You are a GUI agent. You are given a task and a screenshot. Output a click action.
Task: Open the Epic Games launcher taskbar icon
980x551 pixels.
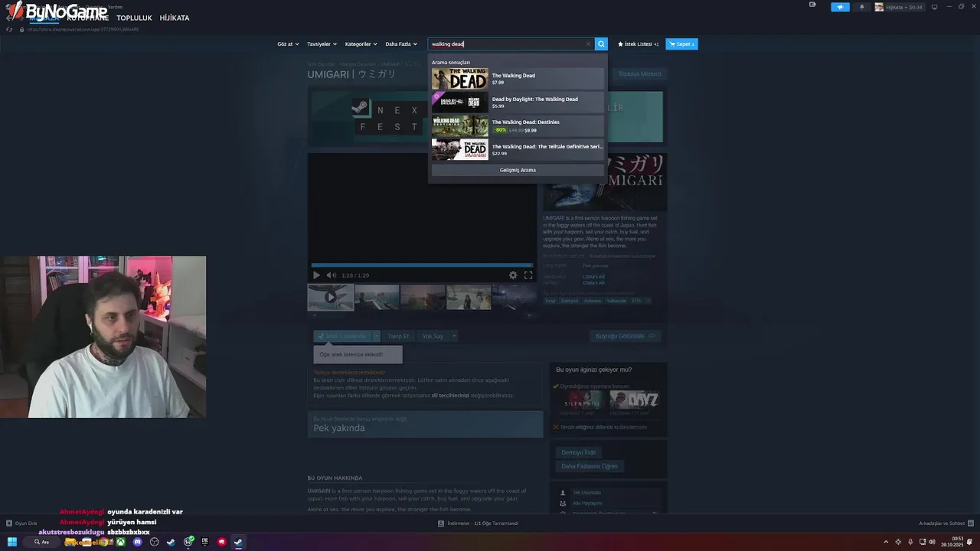coord(204,542)
